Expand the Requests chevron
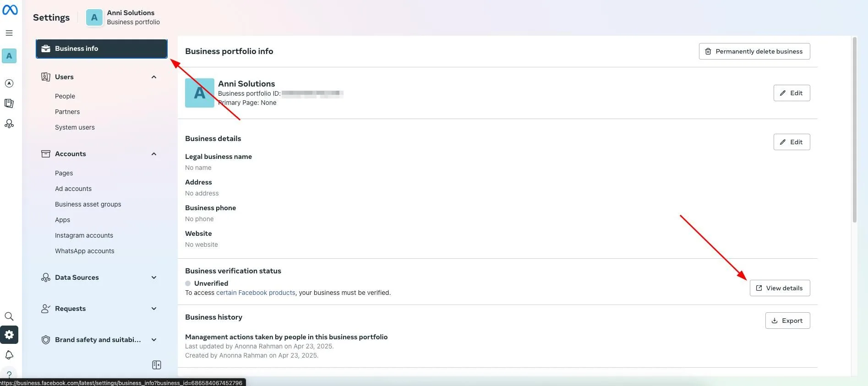 154,309
